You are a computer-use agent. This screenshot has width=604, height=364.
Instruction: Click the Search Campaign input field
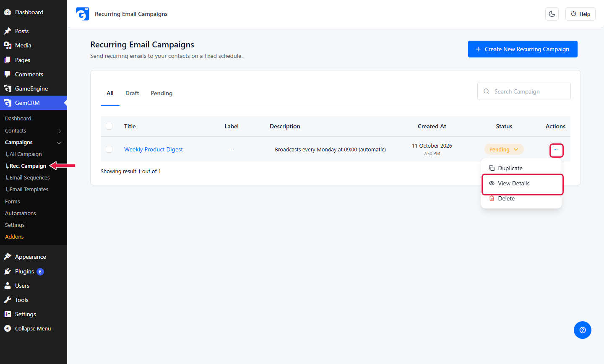tap(524, 91)
